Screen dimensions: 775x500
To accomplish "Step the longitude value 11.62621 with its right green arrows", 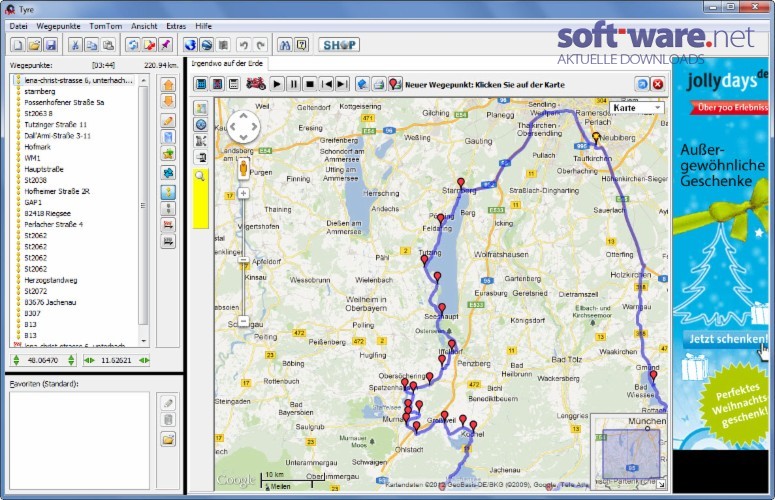I will click(x=144, y=360).
